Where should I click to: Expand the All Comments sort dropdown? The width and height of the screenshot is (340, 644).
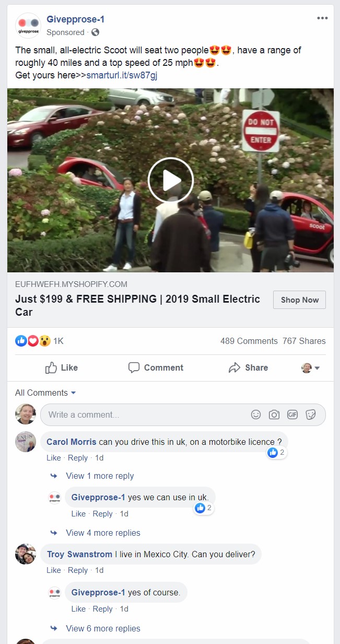click(45, 393)
